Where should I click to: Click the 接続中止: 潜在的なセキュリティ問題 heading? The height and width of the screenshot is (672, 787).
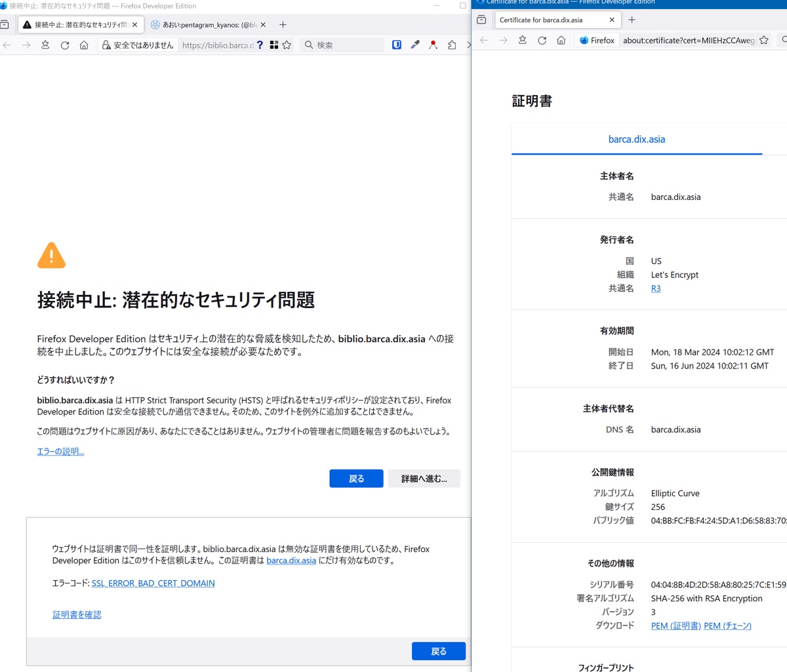point(176,300)
